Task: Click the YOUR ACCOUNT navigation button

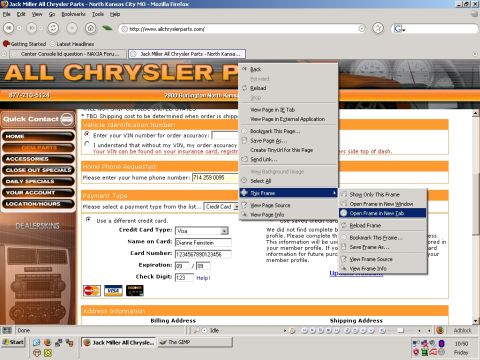Action: click(38, 192)
